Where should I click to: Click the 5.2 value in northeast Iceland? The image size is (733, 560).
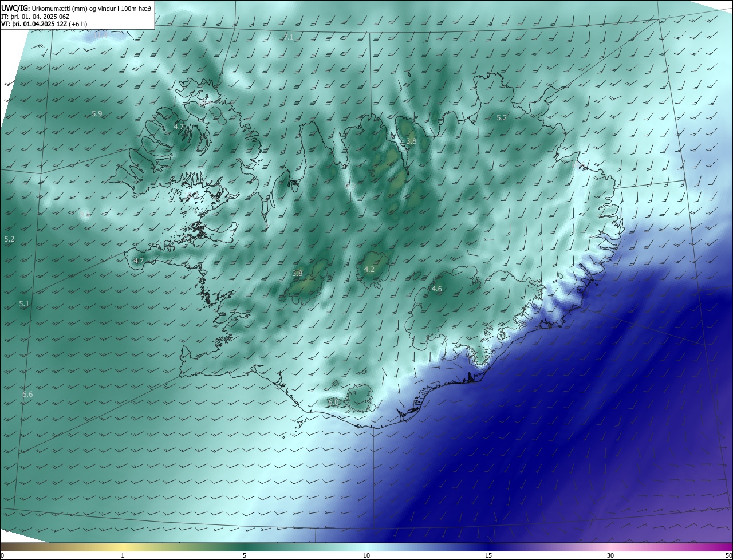click(502, 117)
